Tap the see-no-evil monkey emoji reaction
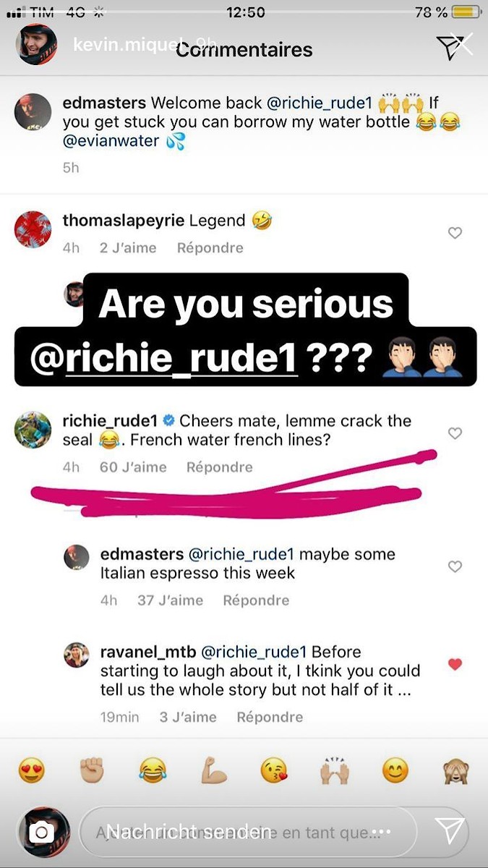 [x=455, y=770]
